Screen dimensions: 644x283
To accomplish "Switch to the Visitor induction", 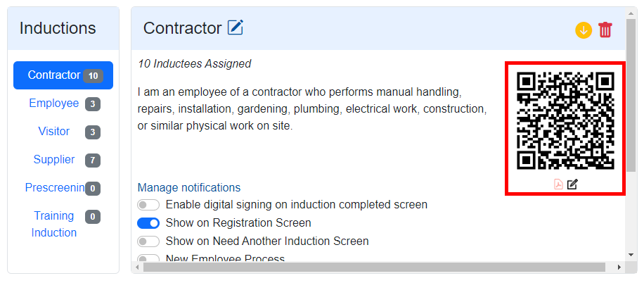I will pyautogui.click(x=54, y=132).
